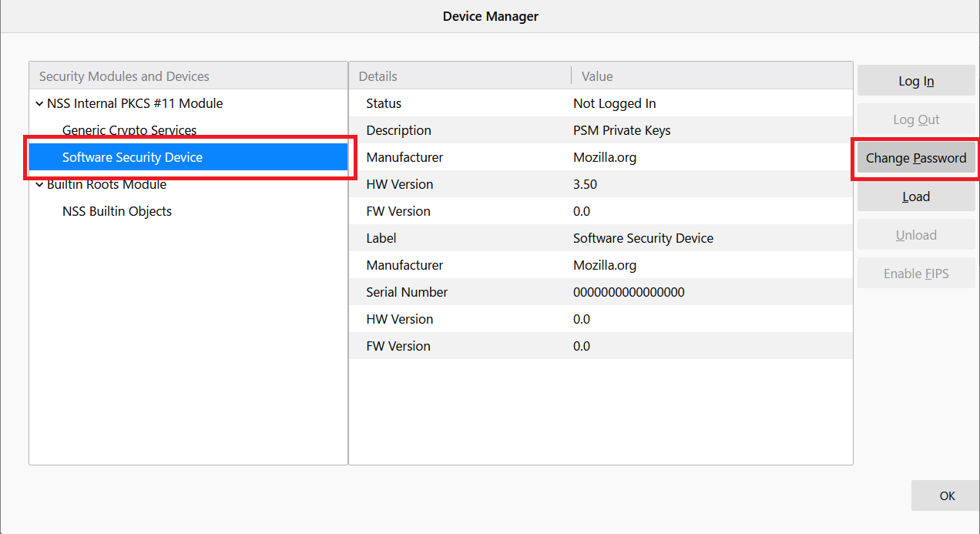Image resolution: width=980 pixels, height=534 pixels.
Task: Select NSS Builtin Objects under Builtin Roots Module
Action: 117,210
